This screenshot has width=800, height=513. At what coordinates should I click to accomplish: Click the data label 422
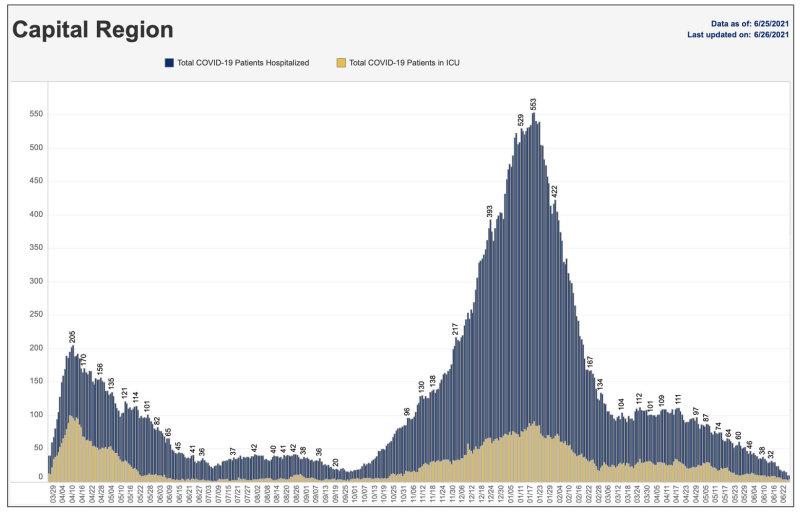(555, 191)
